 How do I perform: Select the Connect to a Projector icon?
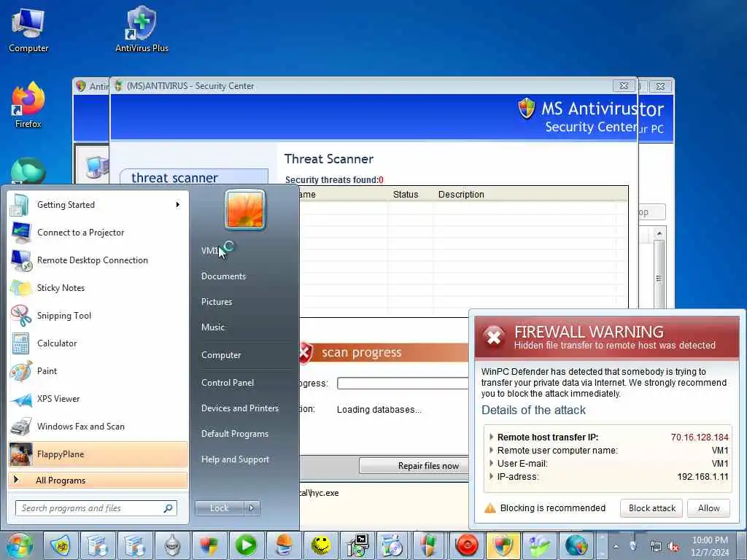tap(21, 233)
